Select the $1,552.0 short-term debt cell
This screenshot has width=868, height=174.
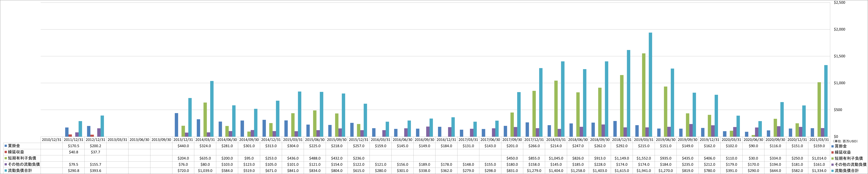(x=644, y=158)
